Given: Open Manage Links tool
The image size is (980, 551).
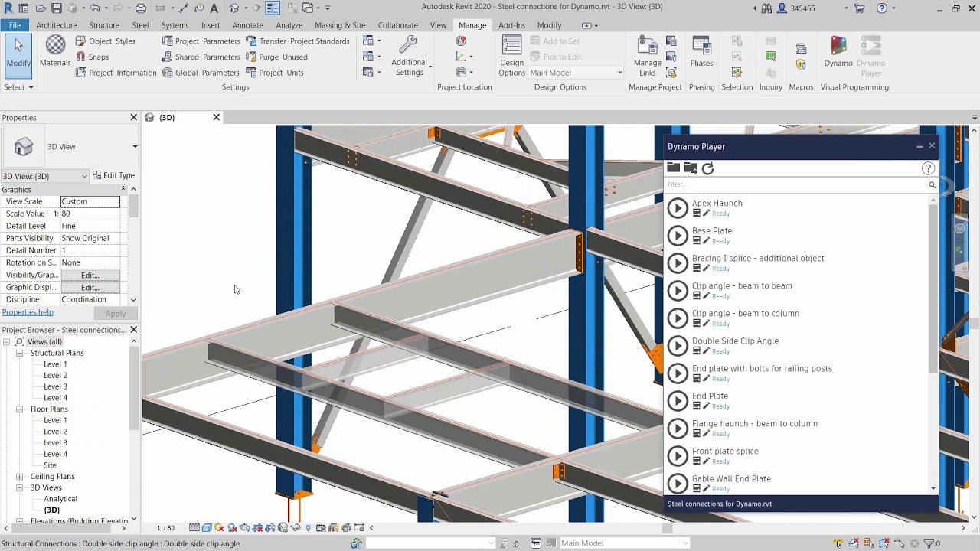Looking at the screenshot, I should 647,56.
